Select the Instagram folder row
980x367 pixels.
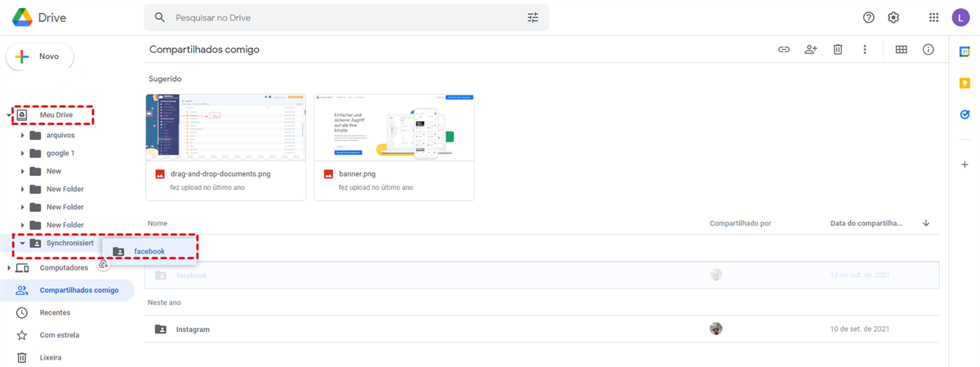pyautogui.click(x=541, y=329)
